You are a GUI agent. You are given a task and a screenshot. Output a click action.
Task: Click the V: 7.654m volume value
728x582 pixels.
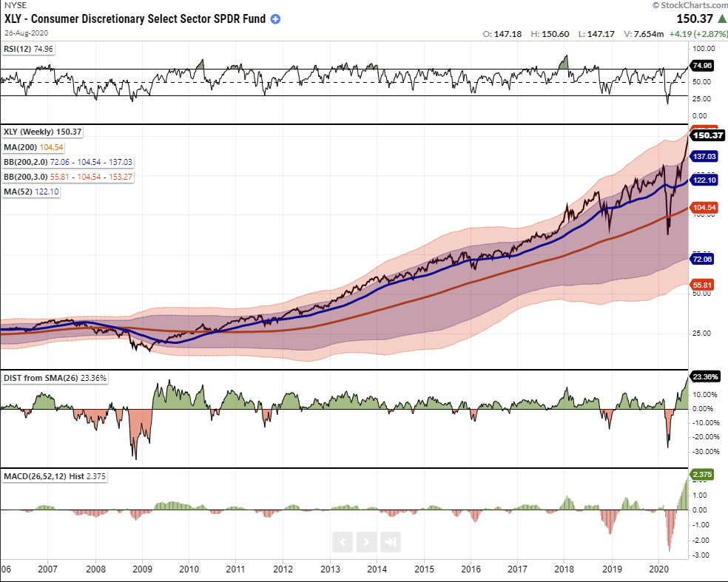pyautogui.click(x=644, y=34)
